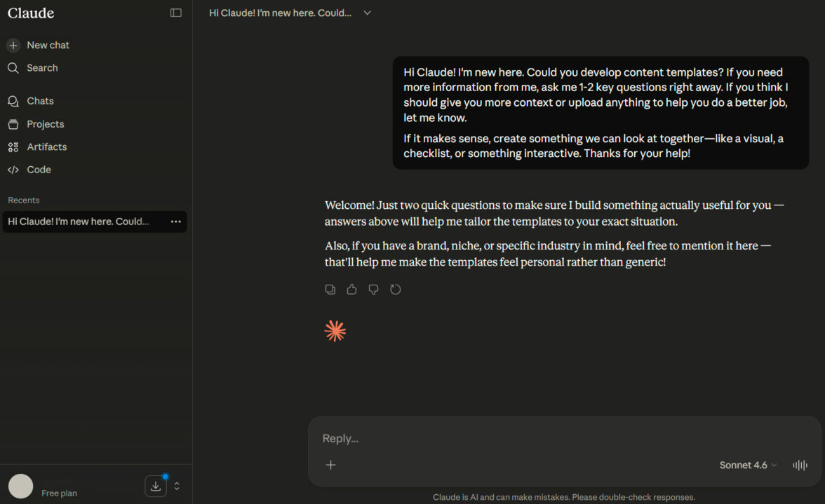Open the Chats section
The height and width of the screenshot is (504, 825).
pos(40,101)
